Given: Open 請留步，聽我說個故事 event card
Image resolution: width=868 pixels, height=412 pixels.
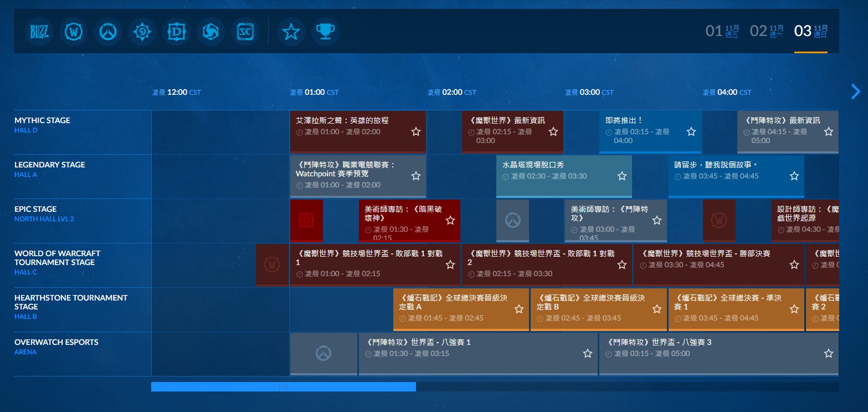Looking at the screenshot, I should (736, 176).
